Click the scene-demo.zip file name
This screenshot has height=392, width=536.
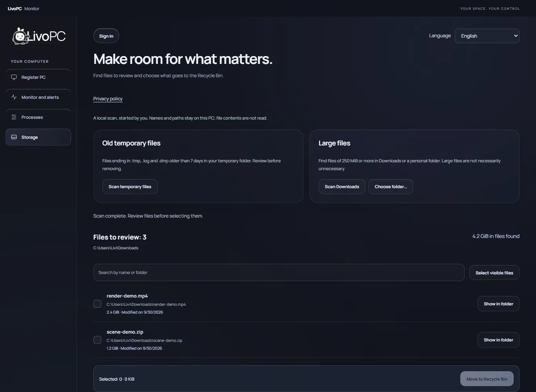[x=125, y=332]
